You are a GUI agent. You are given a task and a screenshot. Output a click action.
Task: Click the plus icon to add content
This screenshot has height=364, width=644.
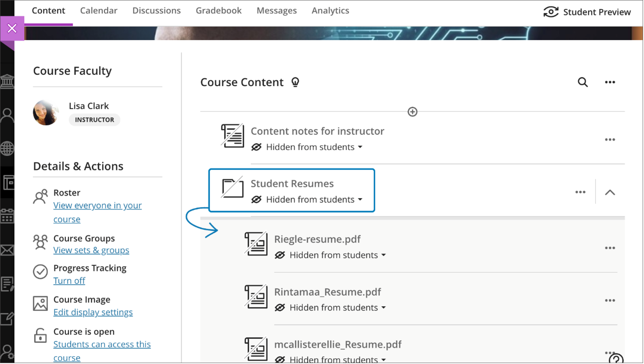(412, 112)
